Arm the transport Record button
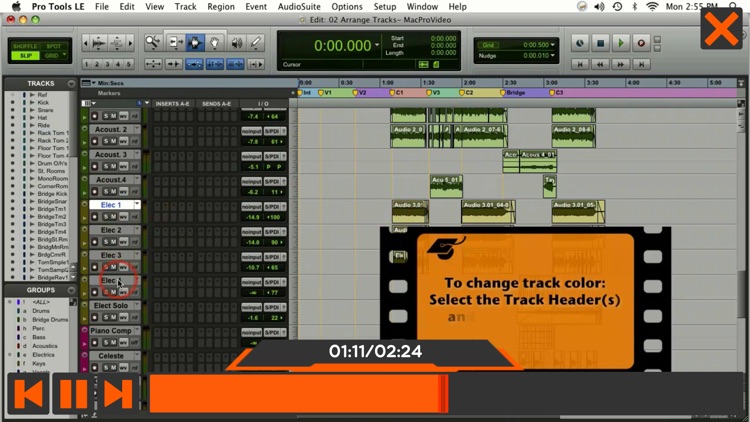 point(641,43)
